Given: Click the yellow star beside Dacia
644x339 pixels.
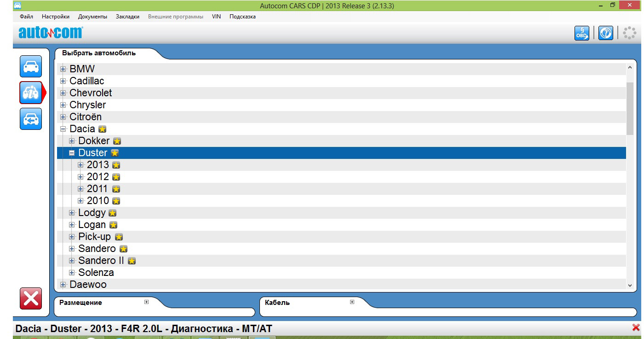Looking at the screenshot, I should click(102, 129).
